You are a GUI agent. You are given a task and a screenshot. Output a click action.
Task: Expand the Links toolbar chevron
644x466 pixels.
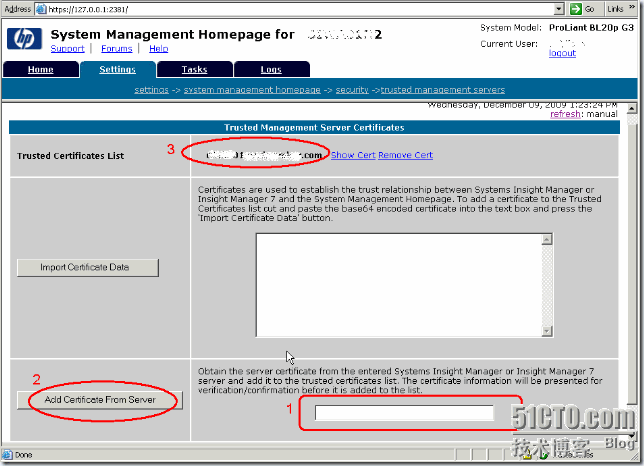632,7
